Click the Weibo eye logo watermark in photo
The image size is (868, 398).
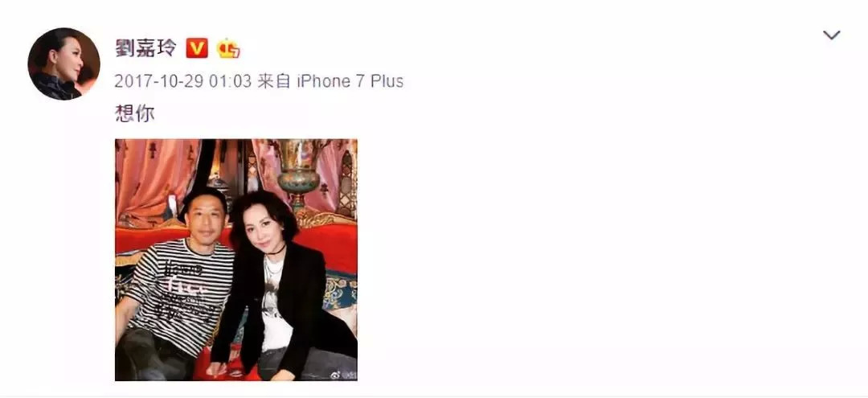(336, 375)
